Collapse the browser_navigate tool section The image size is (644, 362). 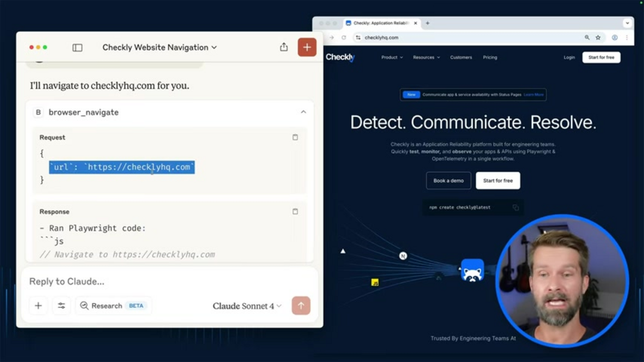[303, 112]
